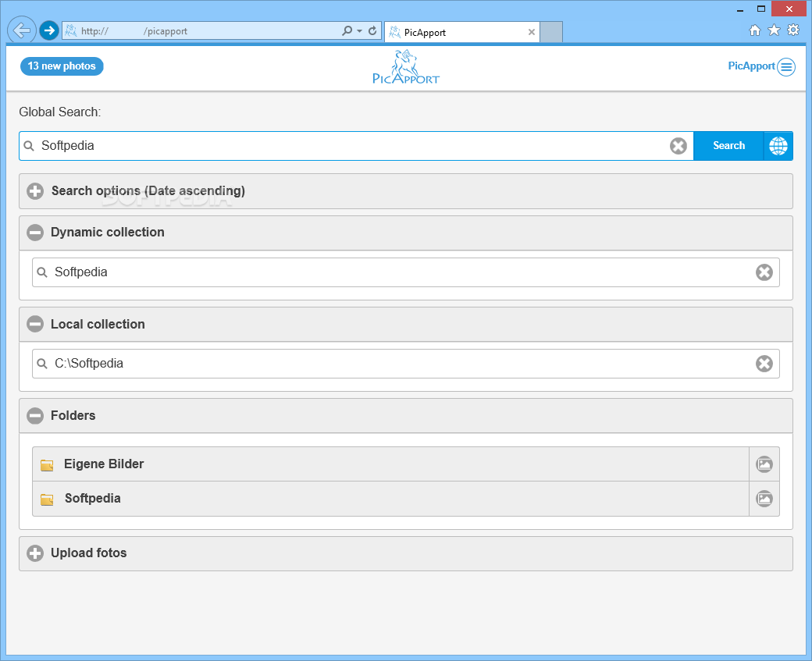
Task: Clear the Dynamic collection Softpedia field
Action: pos(764,272)
